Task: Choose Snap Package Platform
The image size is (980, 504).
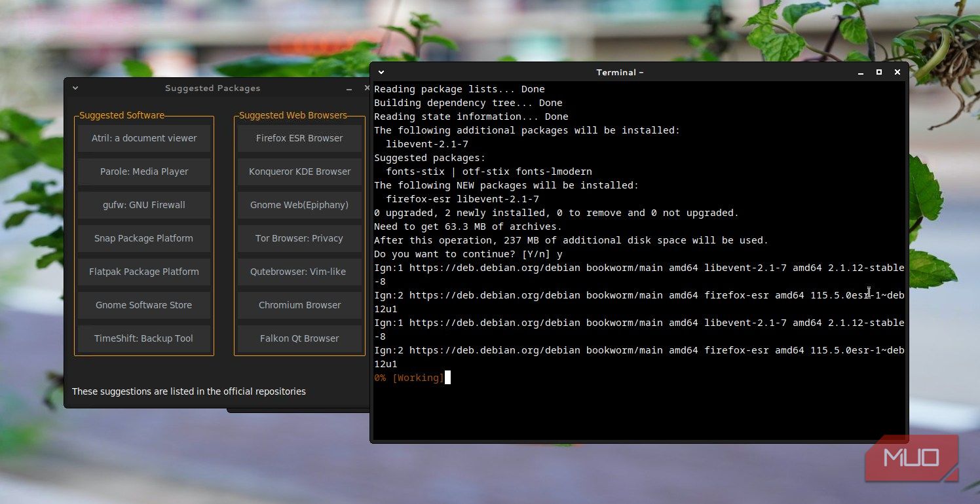Action: 144,238
